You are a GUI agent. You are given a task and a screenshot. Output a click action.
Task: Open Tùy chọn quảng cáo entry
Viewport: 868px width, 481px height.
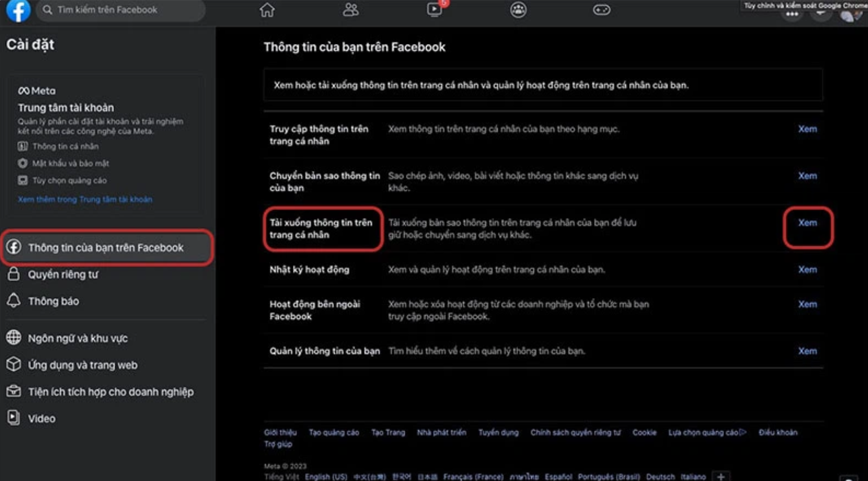pos(69,181)
